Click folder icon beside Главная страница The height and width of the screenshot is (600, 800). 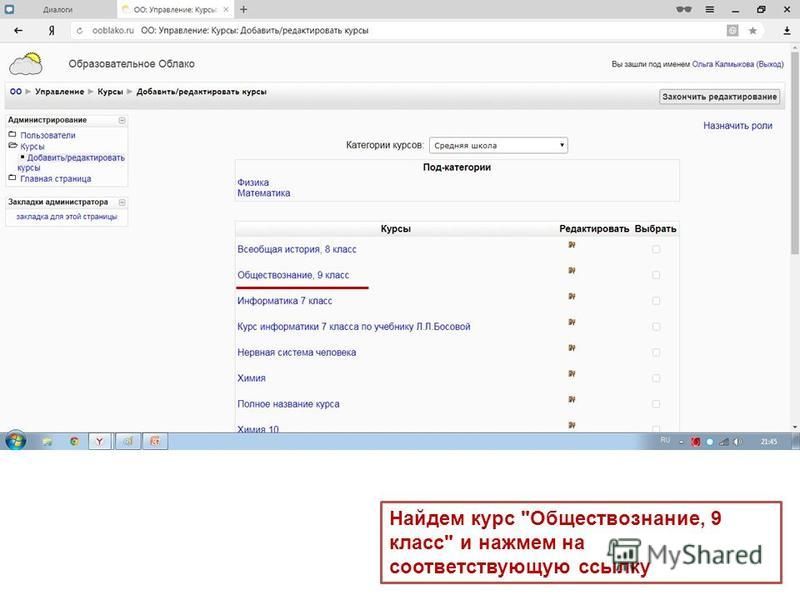tap(12, 178)
